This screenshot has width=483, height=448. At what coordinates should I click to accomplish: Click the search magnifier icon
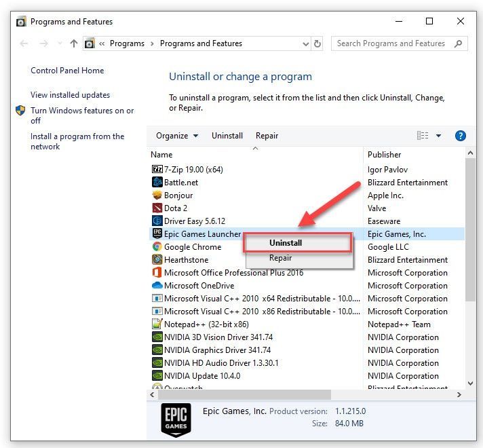pos(458,43)
